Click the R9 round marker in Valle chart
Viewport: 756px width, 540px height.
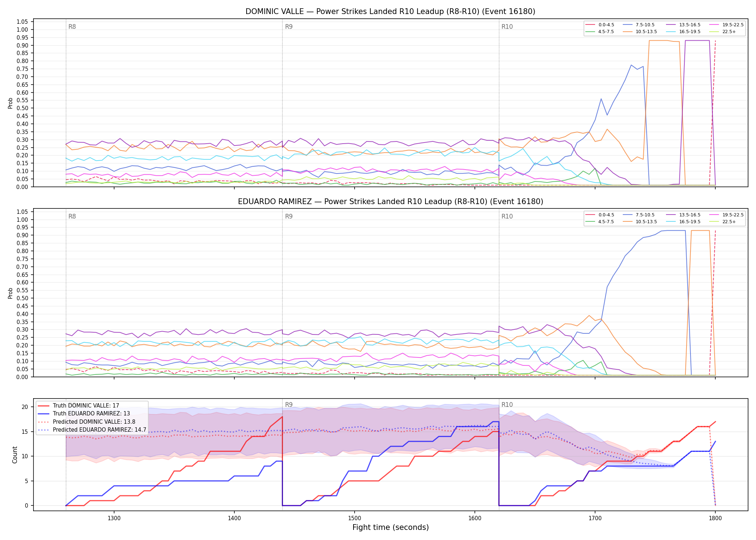coord(289,27)
